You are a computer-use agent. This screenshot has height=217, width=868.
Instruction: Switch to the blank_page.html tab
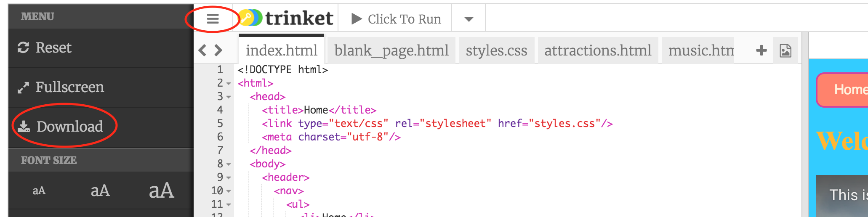391,50
